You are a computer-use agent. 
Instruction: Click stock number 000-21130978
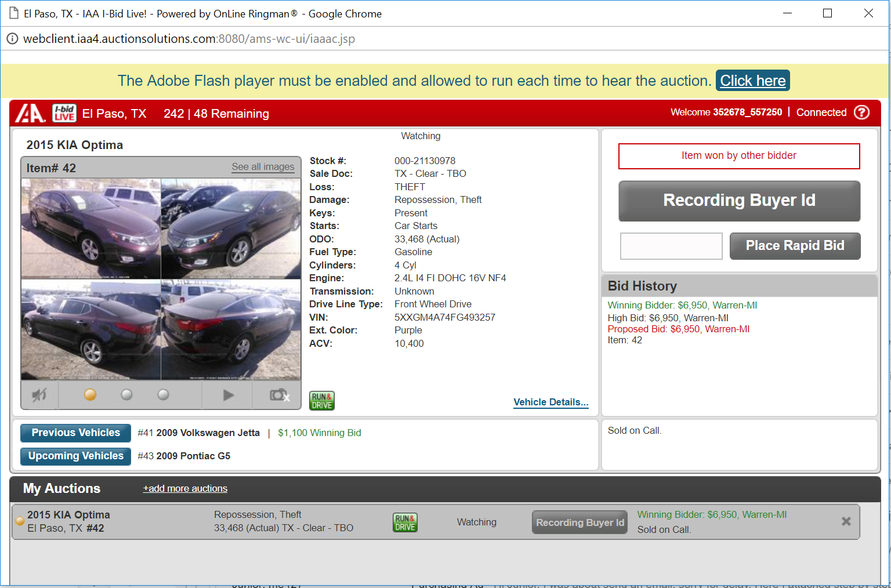425,161
